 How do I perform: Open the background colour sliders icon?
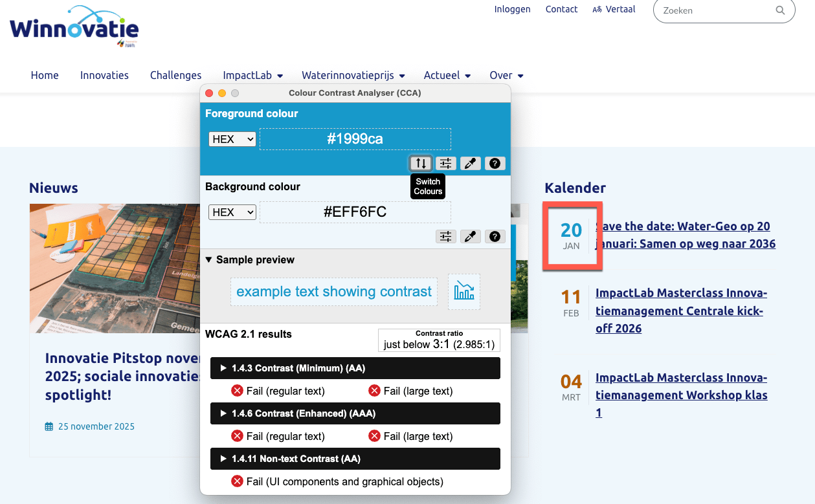(x=445, y=237)
